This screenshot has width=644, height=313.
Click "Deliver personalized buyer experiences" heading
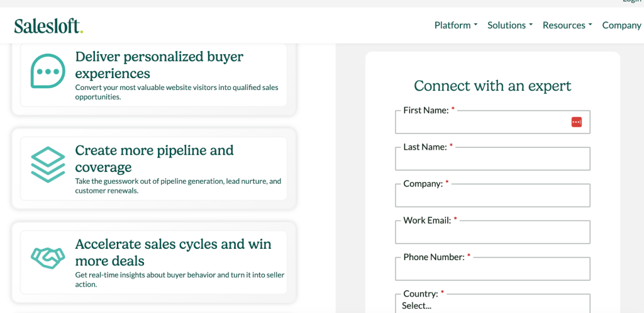[159, 65]
